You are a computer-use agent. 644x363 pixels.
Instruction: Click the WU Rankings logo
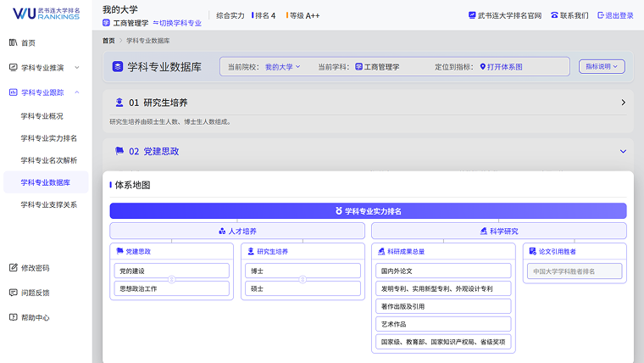[46, 14]
